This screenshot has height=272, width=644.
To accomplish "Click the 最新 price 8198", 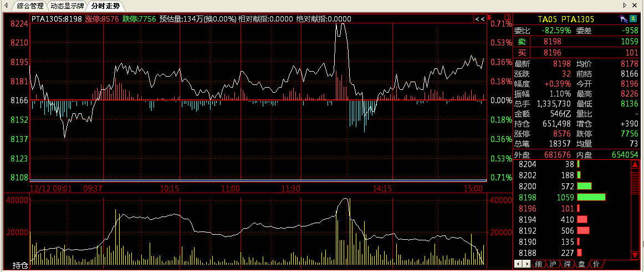I will [562, 64].
